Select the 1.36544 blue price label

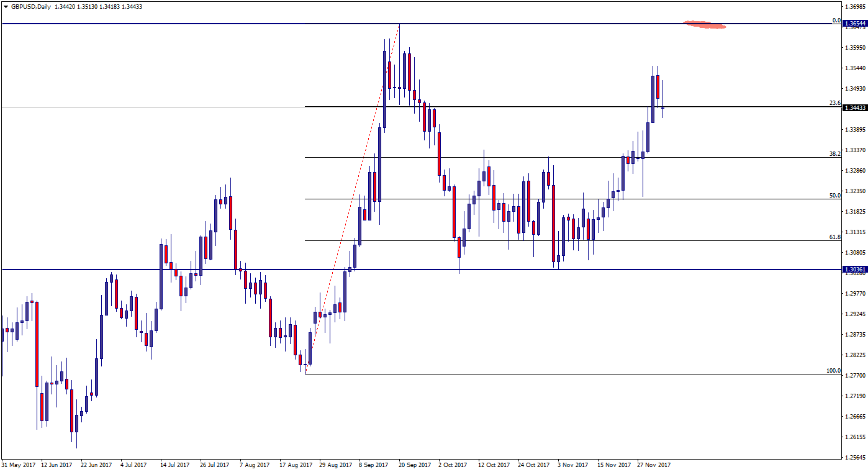coord(854,24)
